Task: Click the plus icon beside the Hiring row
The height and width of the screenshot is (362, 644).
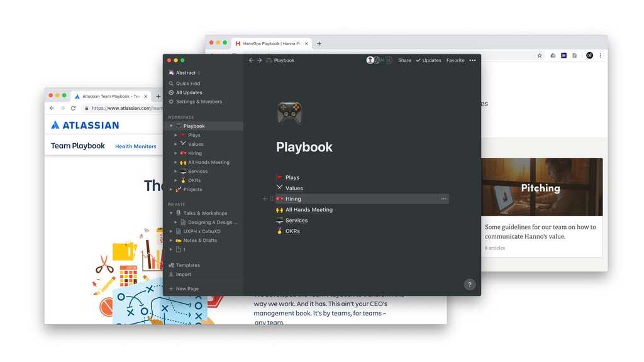Action: pos(265,199)
